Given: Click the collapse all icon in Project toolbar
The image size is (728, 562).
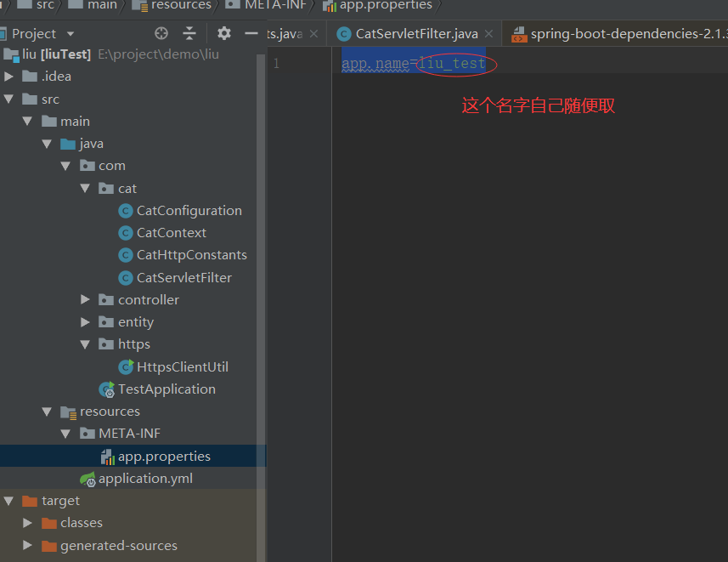Looking at the screenshot, I should pyautogui.click(x=189, y=32).
